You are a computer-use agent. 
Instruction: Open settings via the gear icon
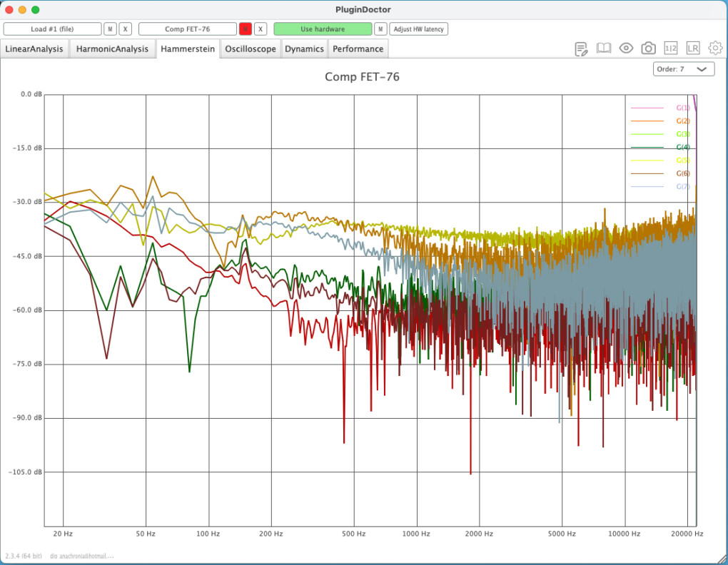point(715,49)
